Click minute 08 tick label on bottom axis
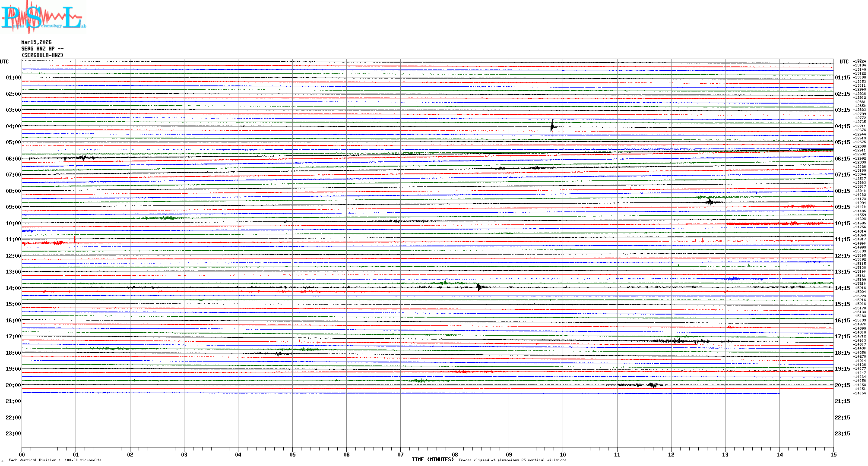The image size is (868, 466). [455, 454]
